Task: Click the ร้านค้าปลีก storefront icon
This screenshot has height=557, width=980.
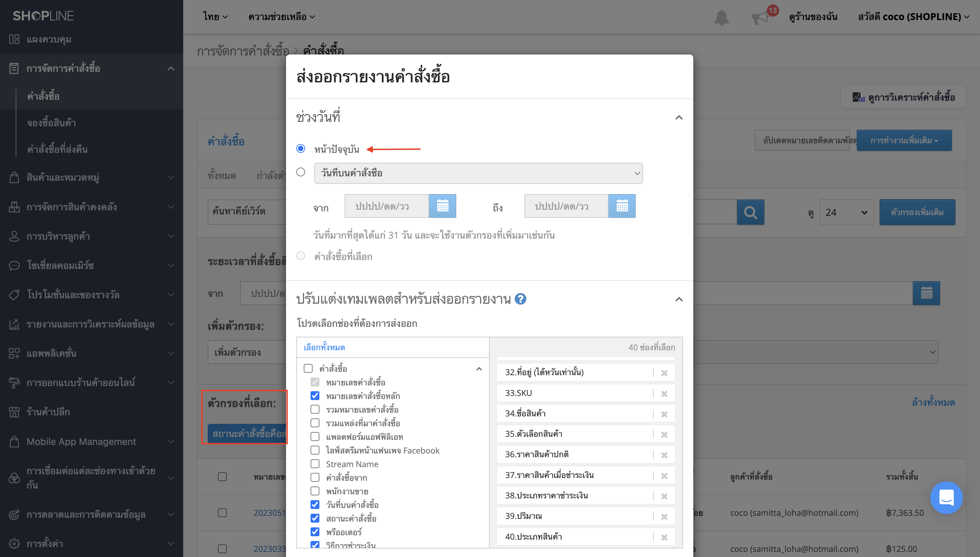Action: tap(14, 412)
